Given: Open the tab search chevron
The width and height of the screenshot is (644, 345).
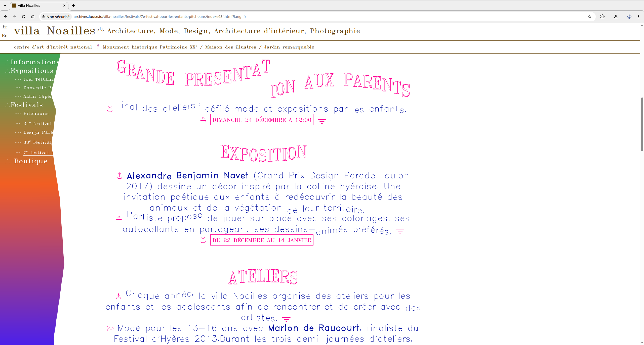Looking at the screenshot, I should coord(5,5).
